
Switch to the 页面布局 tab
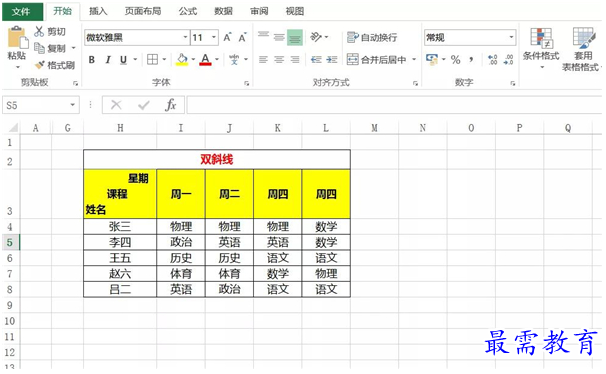tap(143, 11)
